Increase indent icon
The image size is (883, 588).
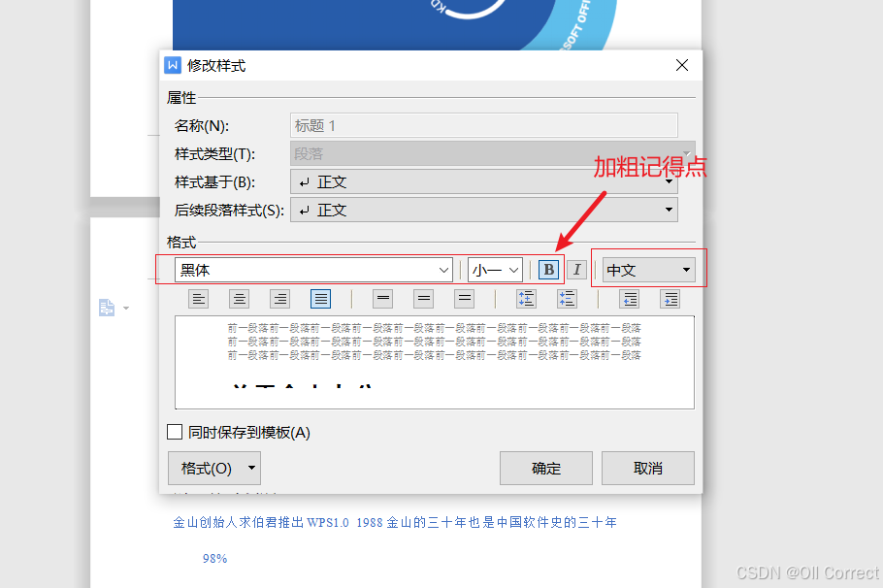(x=670, y=299)
